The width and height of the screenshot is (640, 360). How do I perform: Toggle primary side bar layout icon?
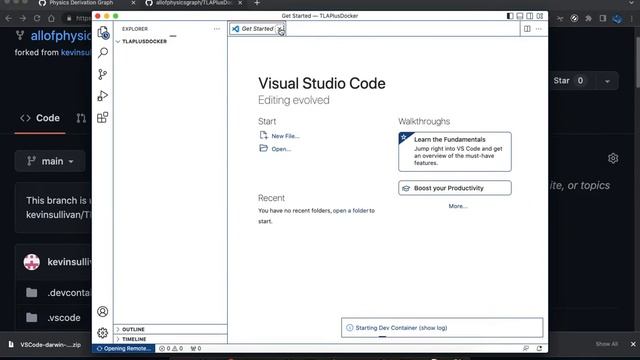coord(510,16)
